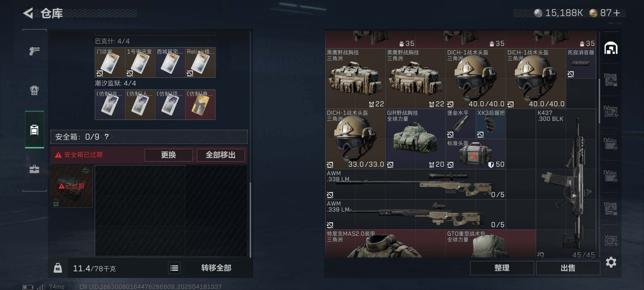The width and height of the screenshot is (644, 290).
Task: Click the 出售 sell button
Action: [568, 268]
